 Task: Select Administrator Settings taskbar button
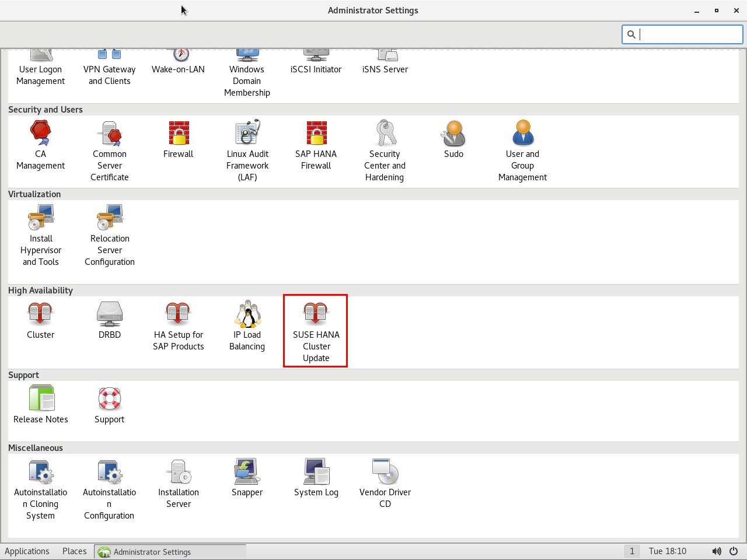tap(170, 552)
